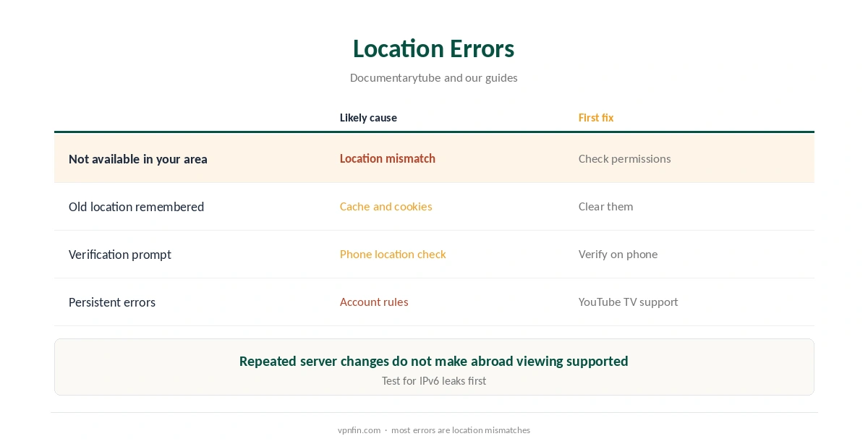
Task: Select row label "Persistent errors"
Action: coord(112,302)
